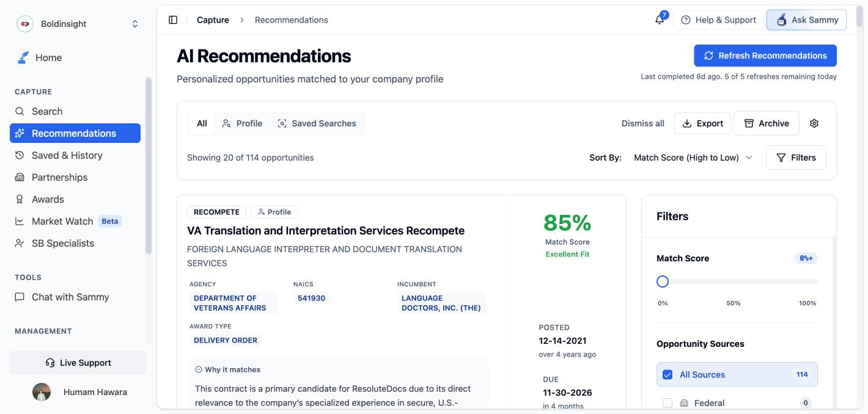The height and width of the screenshot is (414, 868).
Task: Click the Export download icon
Action: [687, 123]
